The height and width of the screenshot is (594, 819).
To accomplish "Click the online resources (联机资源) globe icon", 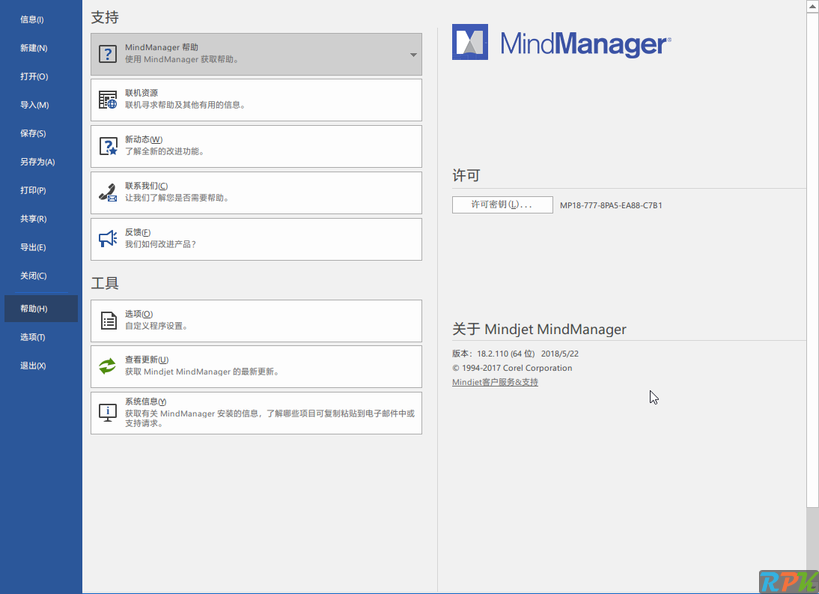I will point(108,100).
